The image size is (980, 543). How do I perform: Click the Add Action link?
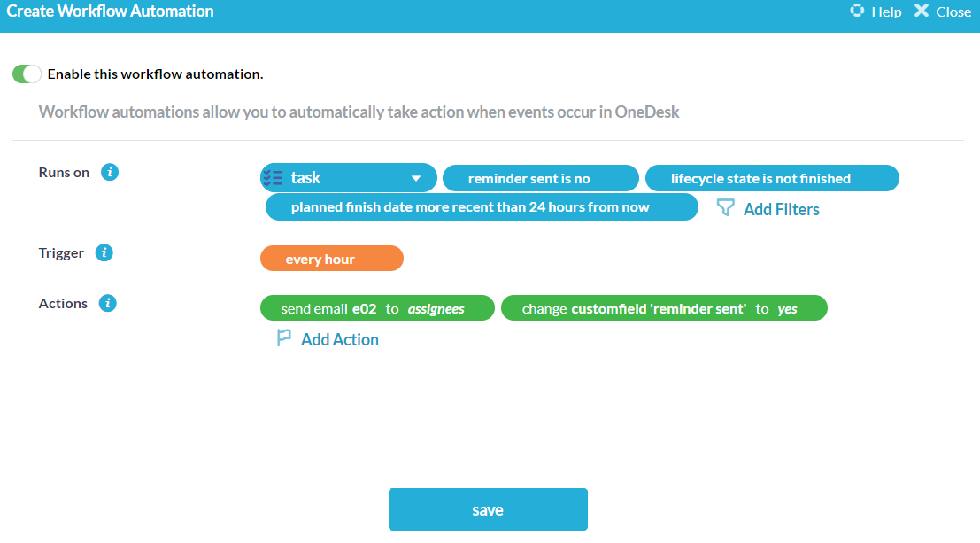click(339, 339)
